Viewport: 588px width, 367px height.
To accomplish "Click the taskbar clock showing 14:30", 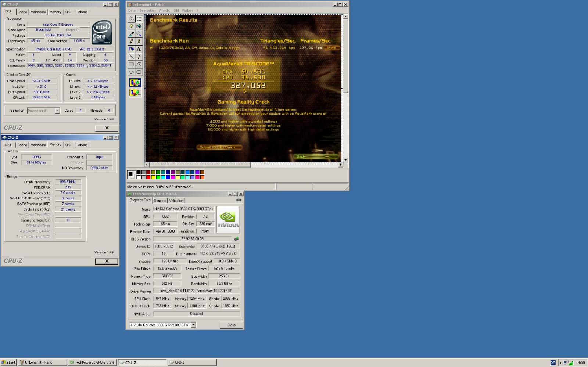I will click(580, 363).
